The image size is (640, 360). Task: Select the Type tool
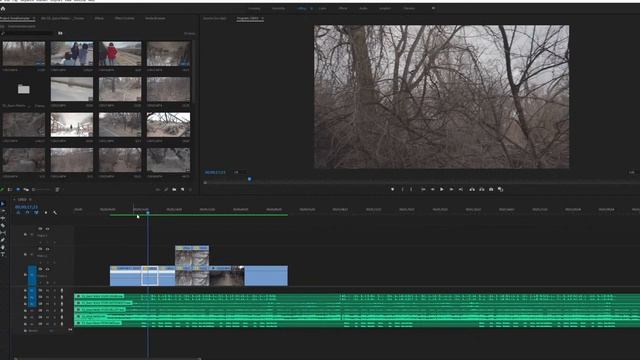pyautogui.click(x=3, y=254)
